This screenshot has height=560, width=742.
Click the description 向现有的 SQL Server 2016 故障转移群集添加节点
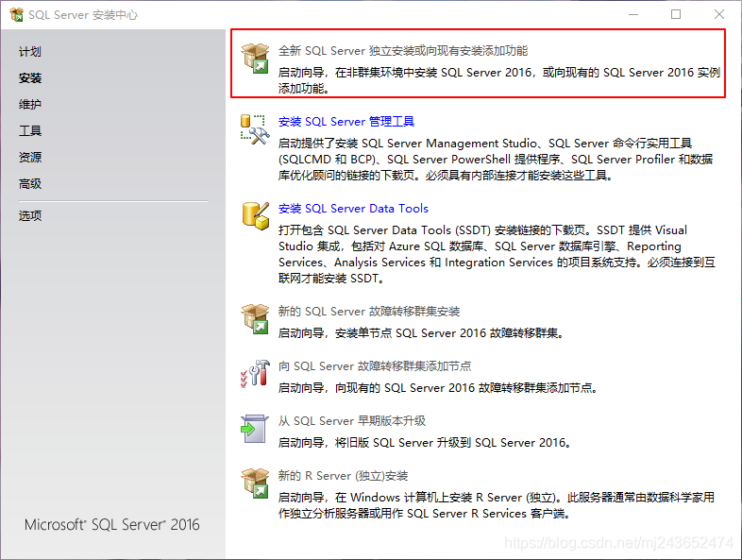[438, 388]
